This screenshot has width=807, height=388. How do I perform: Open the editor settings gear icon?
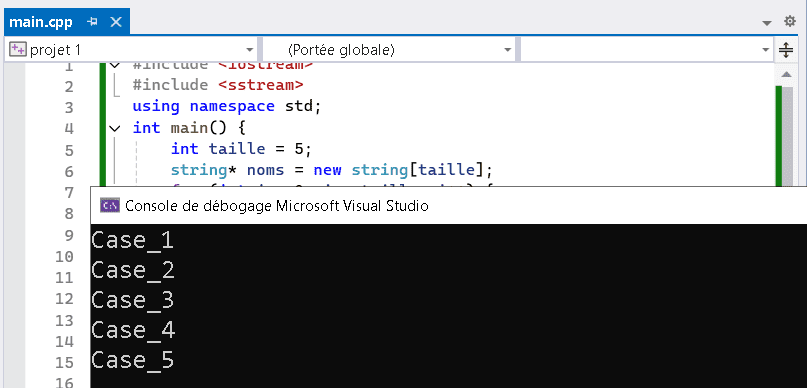tap(790, 22)
